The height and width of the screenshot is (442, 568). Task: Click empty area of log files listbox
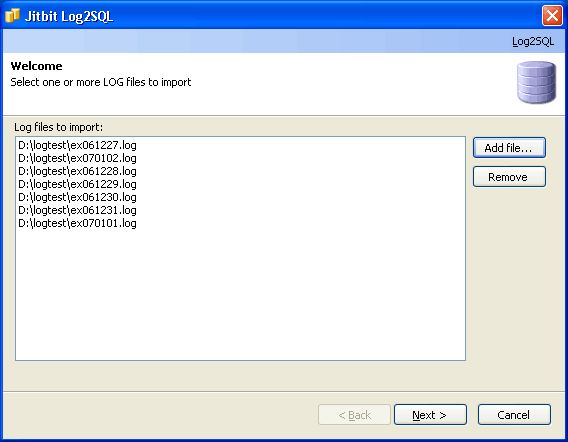[240, 293]
